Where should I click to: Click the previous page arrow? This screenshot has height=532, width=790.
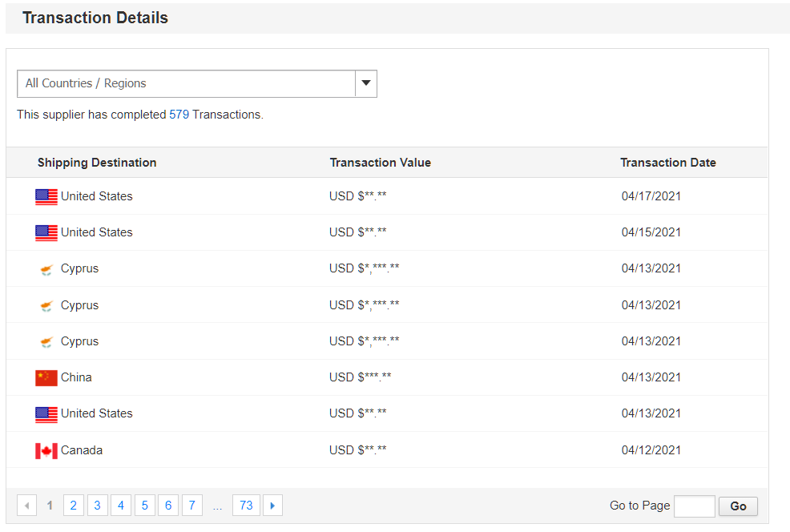tap(27, 505)
